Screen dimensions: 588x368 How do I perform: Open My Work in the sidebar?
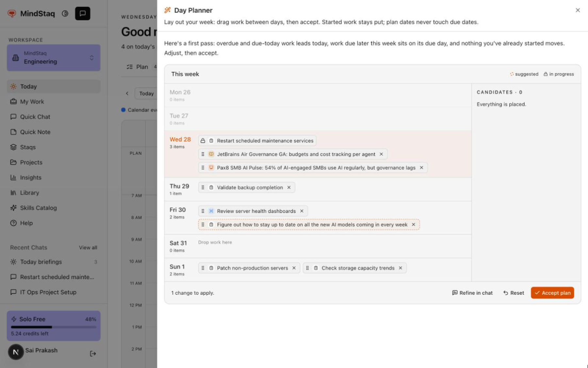(54, 102)
